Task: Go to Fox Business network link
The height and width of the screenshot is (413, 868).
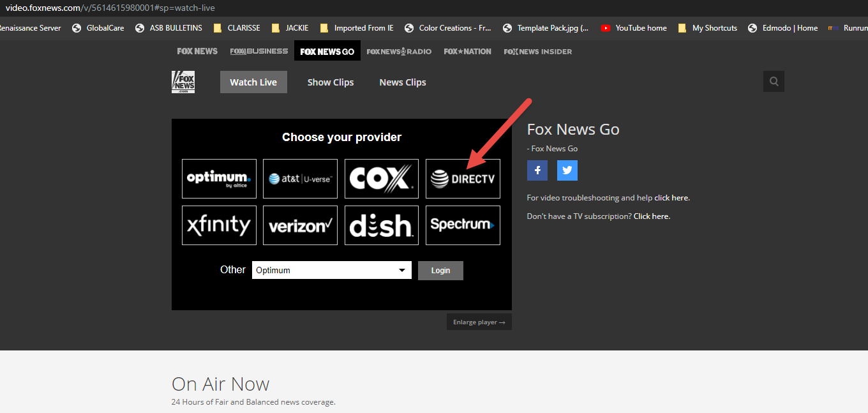Action: coord(259,51)
